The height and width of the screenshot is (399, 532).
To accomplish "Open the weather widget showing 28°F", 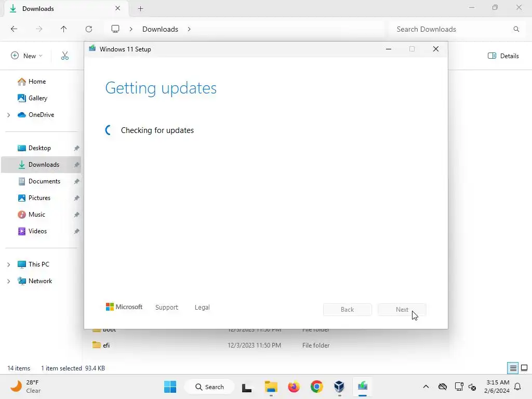I will click(x=25, y=387).
